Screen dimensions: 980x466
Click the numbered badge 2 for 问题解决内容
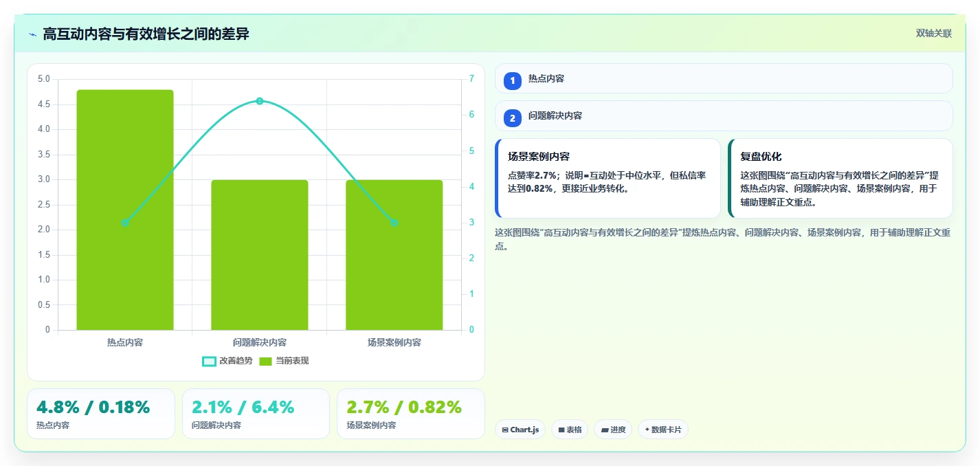tap(513, 118)
